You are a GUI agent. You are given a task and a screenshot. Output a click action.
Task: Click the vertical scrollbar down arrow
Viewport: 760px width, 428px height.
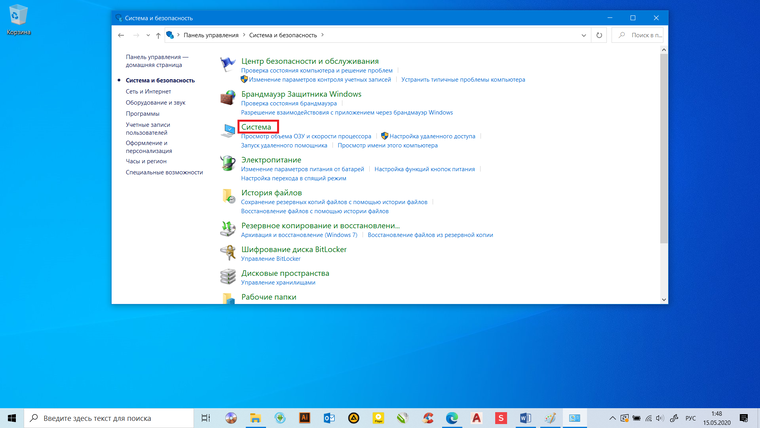pyautogui.click(x=664, y=300)
